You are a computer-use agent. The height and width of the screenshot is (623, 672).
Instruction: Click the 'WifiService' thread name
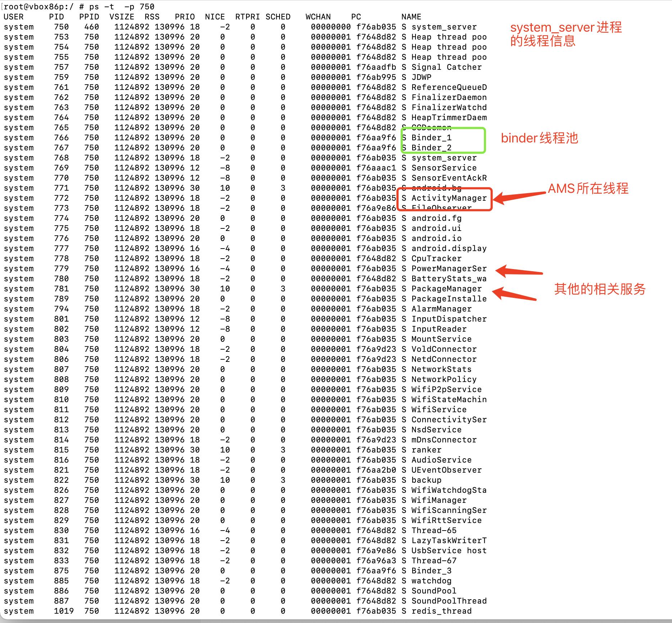pos(439,409)
